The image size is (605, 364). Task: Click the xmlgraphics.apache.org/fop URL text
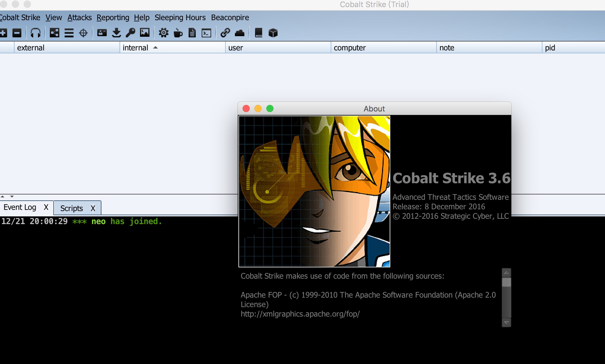(300, 314)
